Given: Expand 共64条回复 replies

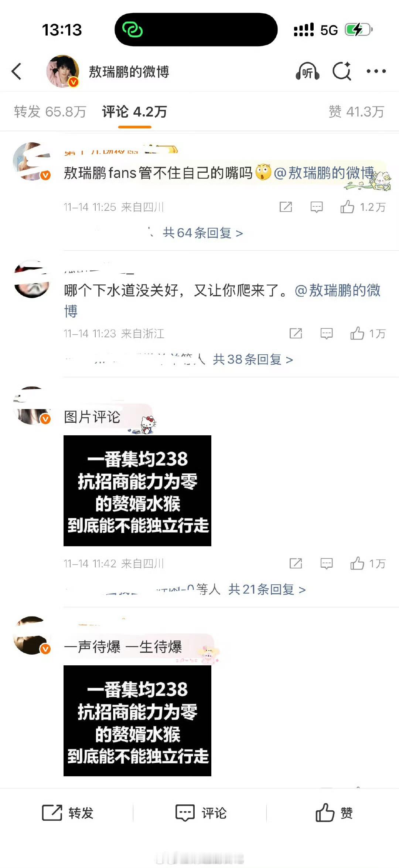Looking at the screenshot, I should click(203, 233).
